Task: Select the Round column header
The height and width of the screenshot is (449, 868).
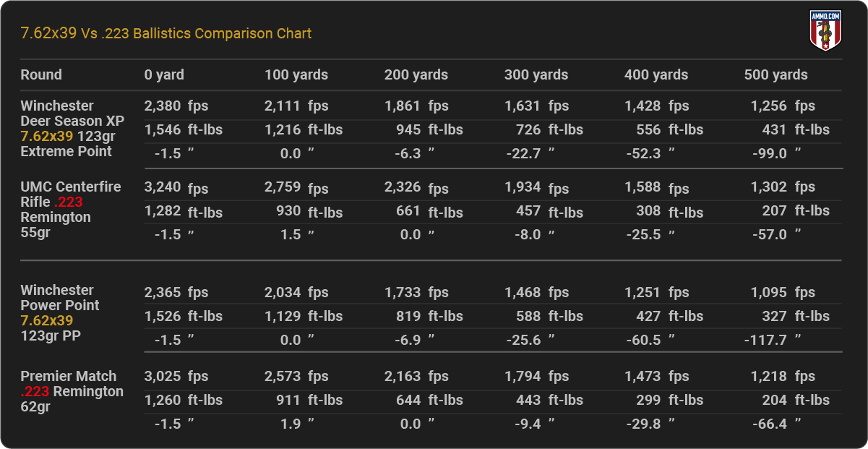Action: click(x=41, y=74)
